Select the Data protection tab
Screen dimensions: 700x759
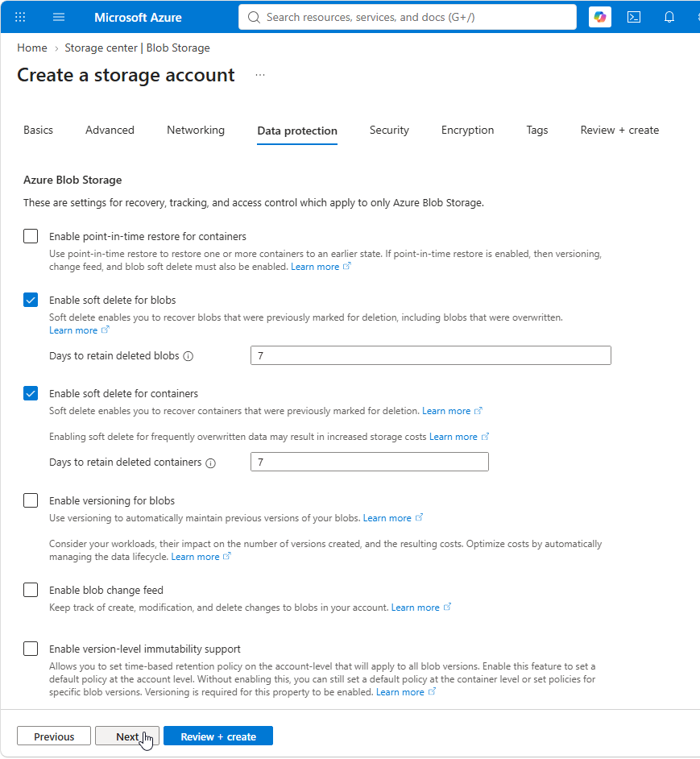pos(297,131)
